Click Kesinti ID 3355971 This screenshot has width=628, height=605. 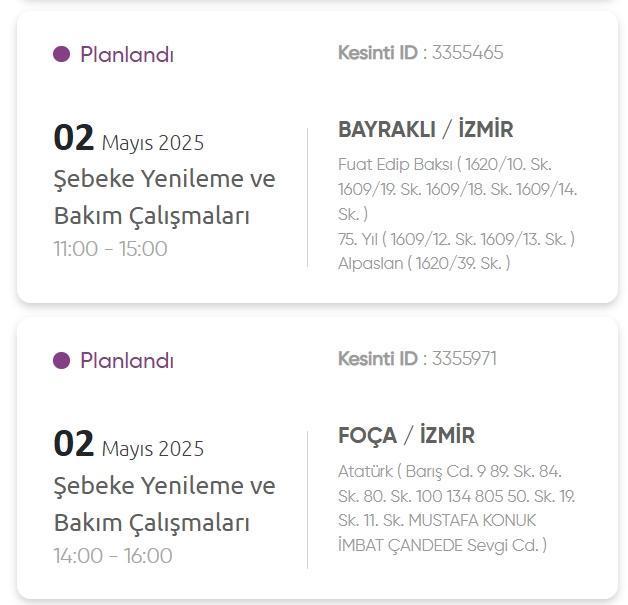(417, 359)
